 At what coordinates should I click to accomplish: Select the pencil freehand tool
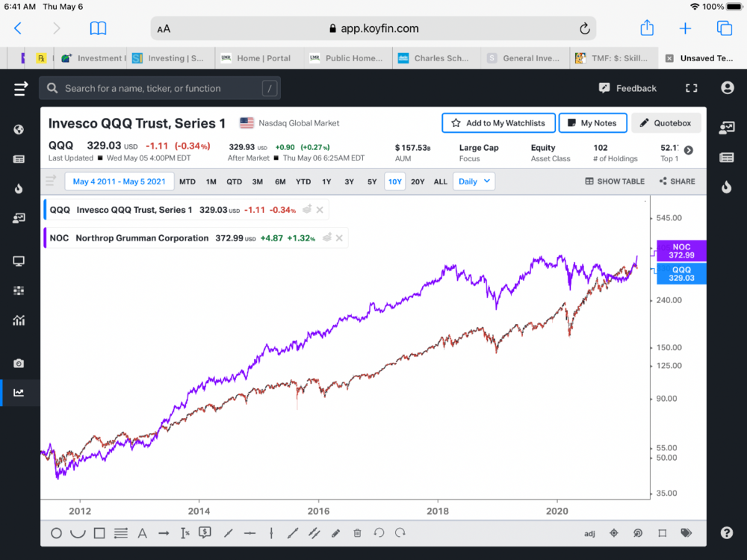[336, 533]
